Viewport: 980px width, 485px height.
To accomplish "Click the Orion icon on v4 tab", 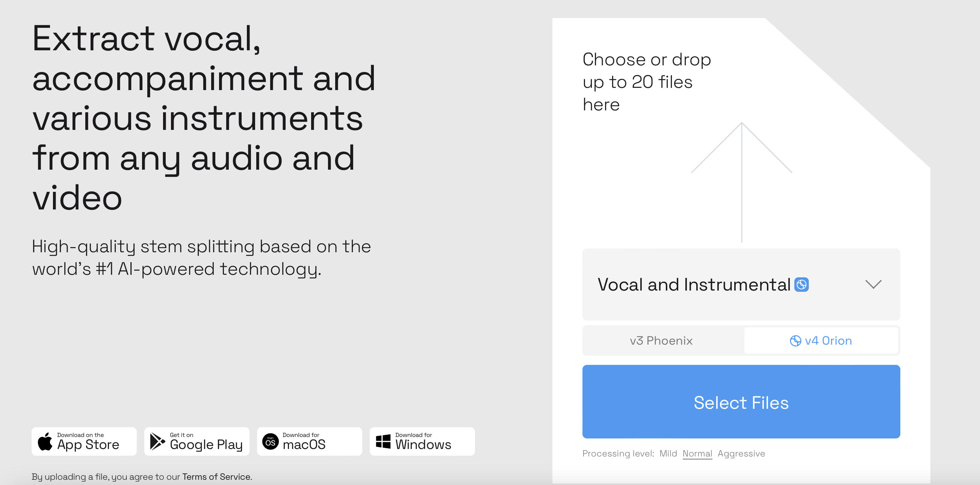I will [795, 341].
